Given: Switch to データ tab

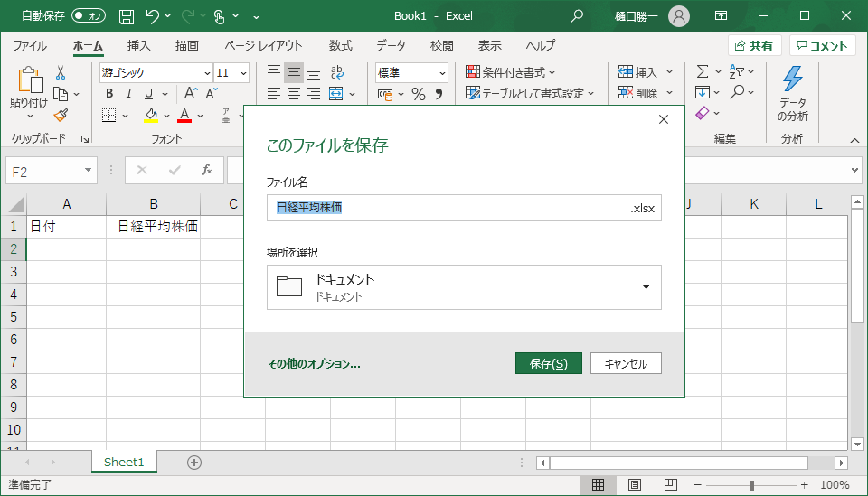Looking at the screenshot, I should (391, 45).
